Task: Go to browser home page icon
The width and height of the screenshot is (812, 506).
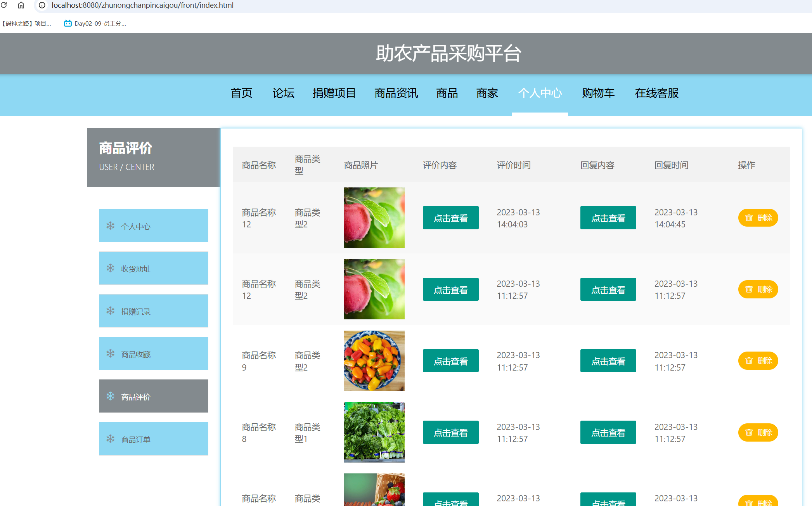Action: coord(21,5)
